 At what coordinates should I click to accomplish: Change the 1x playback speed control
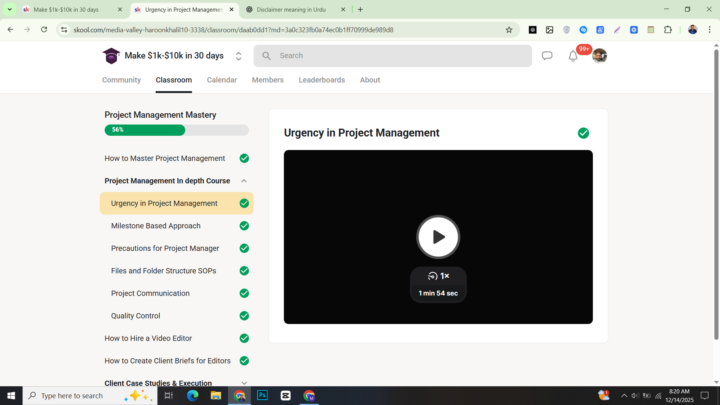click(438, 276)
